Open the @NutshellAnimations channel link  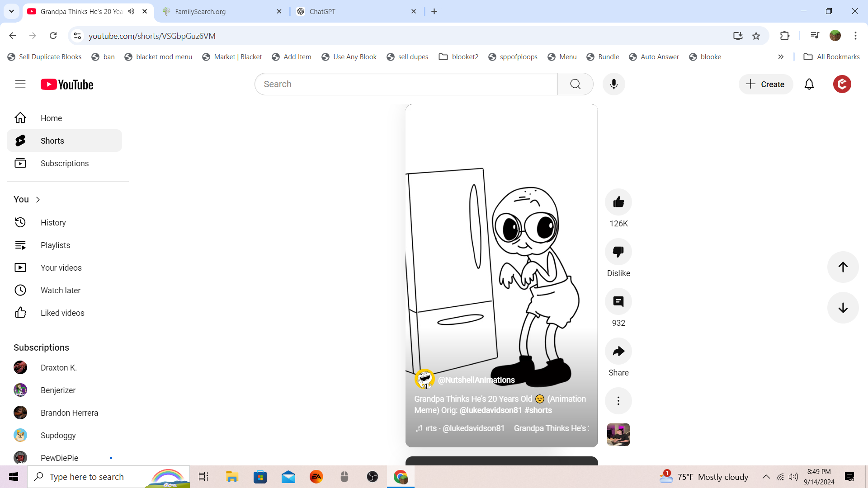pos(476,380)
